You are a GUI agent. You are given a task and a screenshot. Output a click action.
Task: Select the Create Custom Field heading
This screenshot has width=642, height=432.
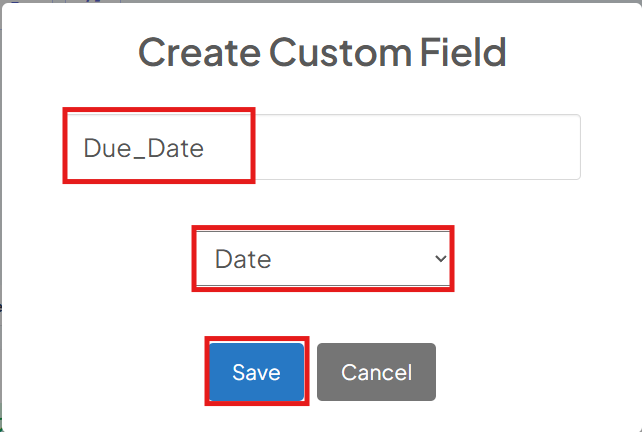323,52
